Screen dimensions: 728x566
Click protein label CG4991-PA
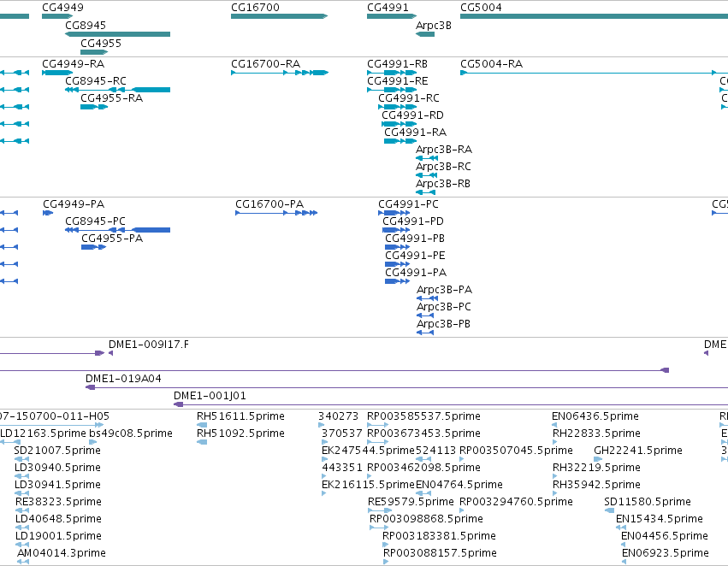coord(416,274)
